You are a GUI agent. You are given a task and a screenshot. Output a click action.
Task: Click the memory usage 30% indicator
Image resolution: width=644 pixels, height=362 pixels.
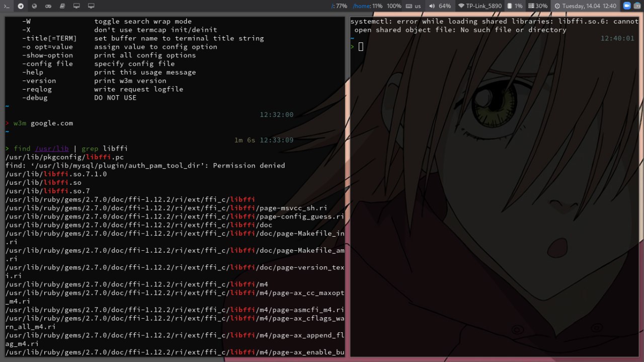[538, 6]
